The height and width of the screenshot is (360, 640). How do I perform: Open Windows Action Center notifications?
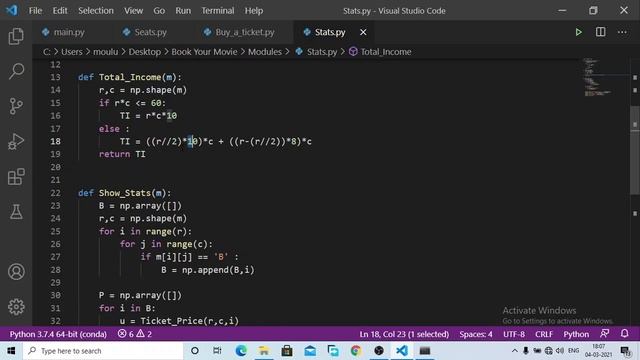(x=625, y=351)
